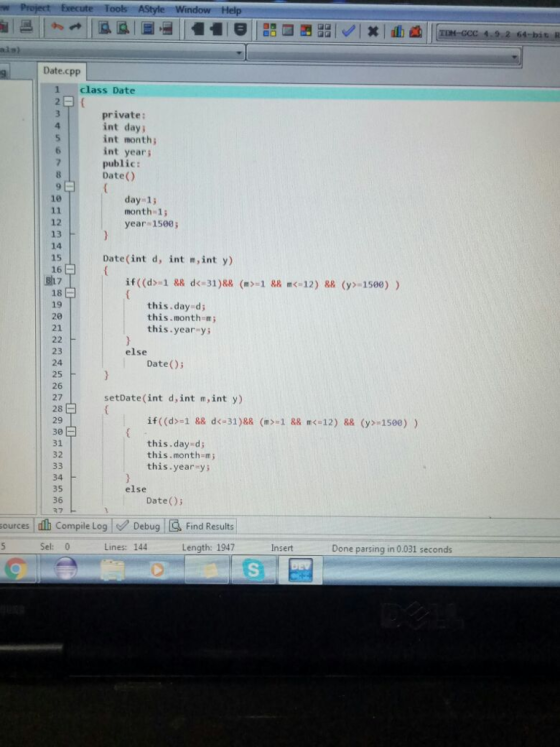Collapse the setDate fold at line 28

[x=70, y=409]
